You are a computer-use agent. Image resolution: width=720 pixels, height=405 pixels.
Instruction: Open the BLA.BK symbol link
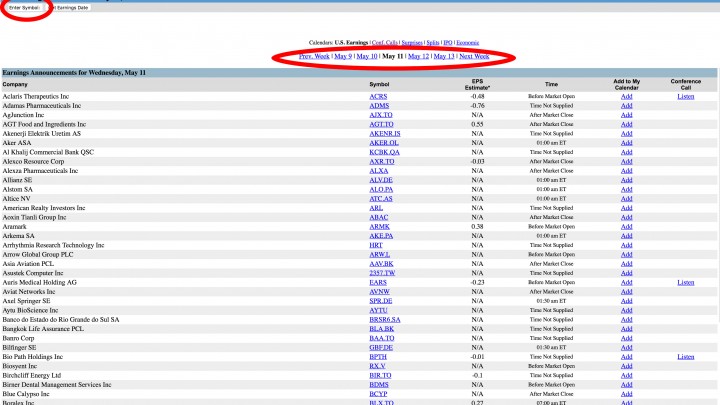pyautogui.click(x=382, y=329)
